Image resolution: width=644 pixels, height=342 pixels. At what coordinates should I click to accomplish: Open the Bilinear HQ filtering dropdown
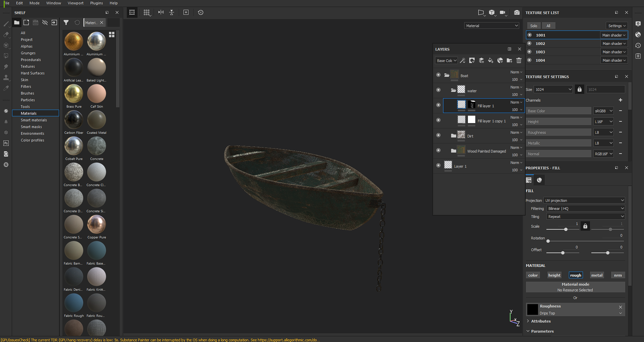[586, 209]
